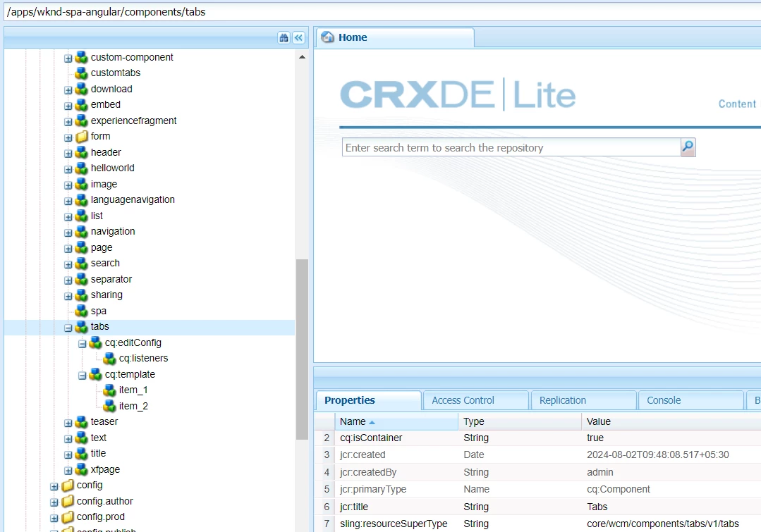This screenshot has width=761, height=532.
Task: Expand the sharing node
Action: (68, 297)
